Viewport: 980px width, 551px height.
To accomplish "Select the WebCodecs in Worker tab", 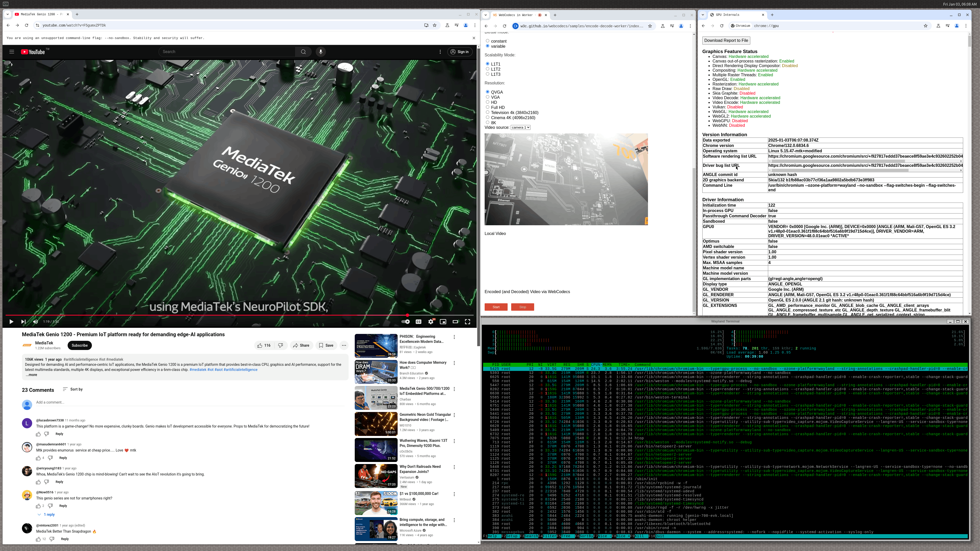I will pos(516,15).
